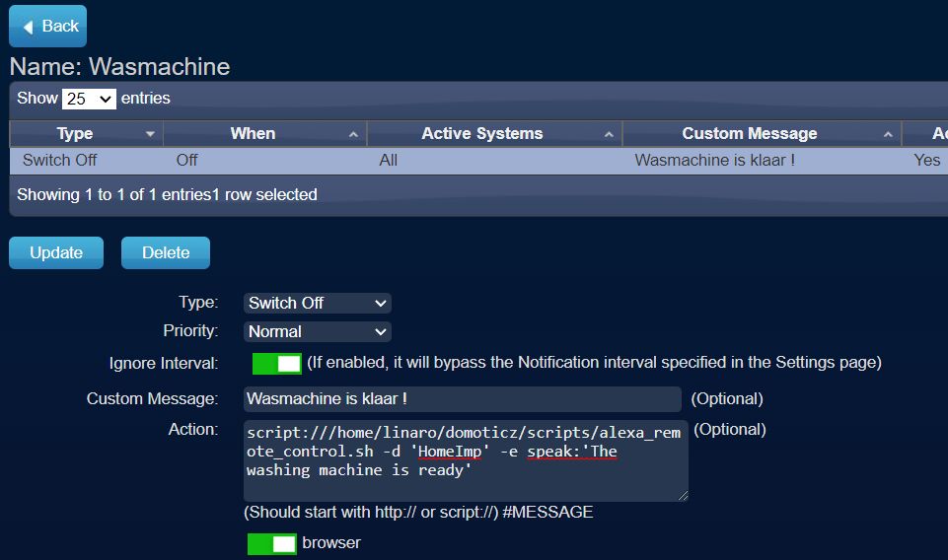Open the Show entries count dropdown
Screen dimensions: 948x560
(x=89, y=99)
